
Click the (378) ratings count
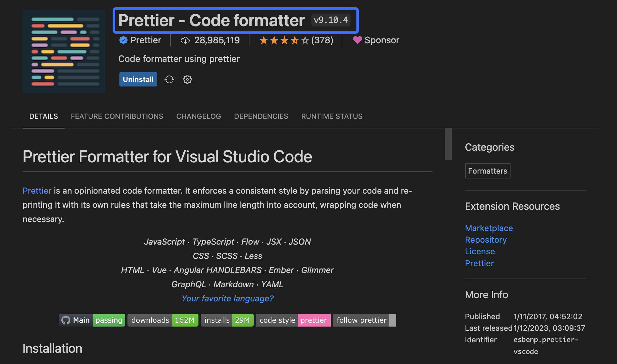[322, 40]
